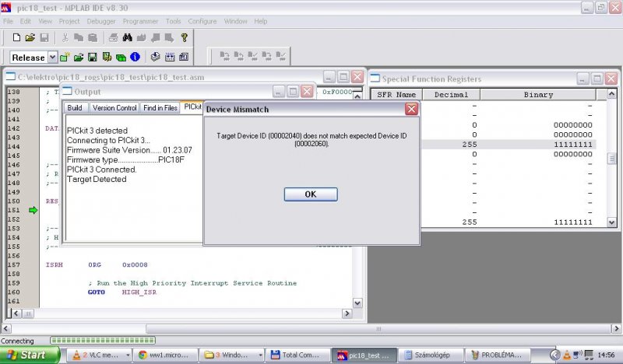
Task: Click the green package icon
Action: pos(121,57)
